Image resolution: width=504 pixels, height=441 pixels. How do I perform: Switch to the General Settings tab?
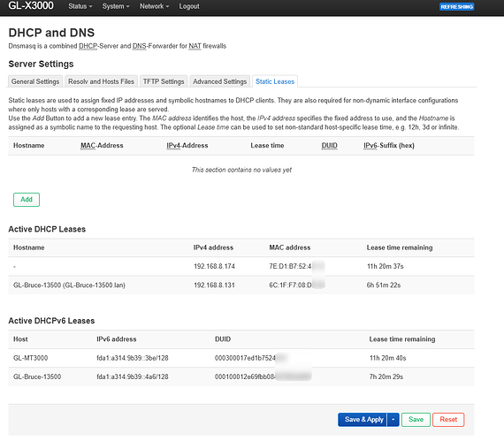click(x=35, y=81)
